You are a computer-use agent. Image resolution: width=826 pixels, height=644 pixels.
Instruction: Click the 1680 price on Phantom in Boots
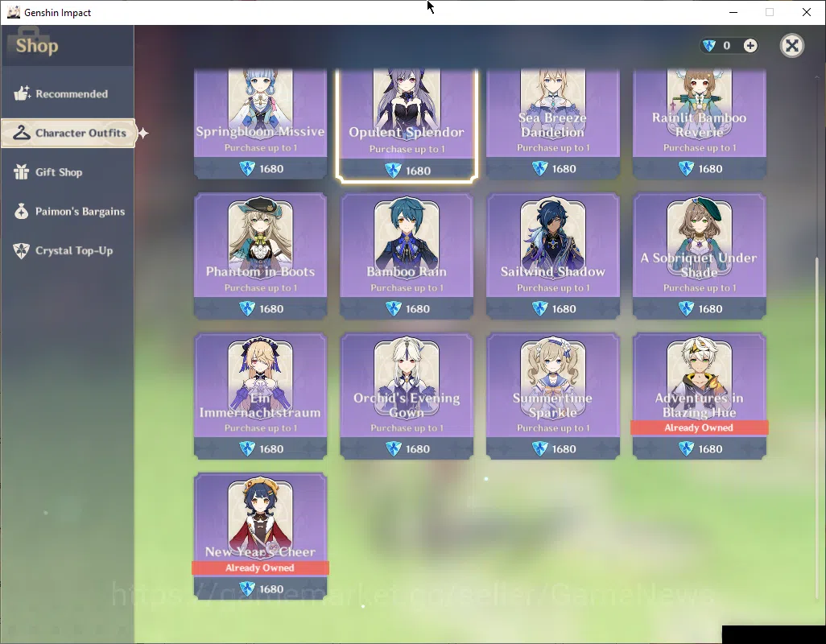click(271, 309)
